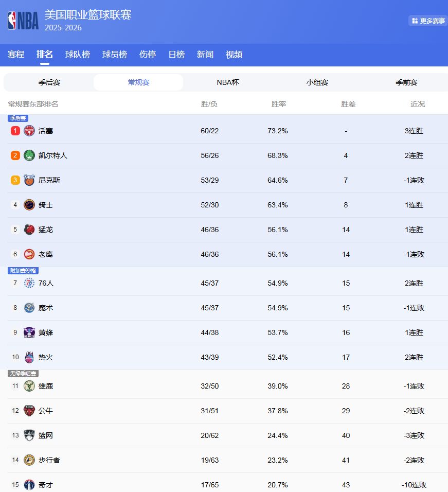
Task: Click the 公牛 team logo
Action: pyautogui.click(x=29, y=411)
